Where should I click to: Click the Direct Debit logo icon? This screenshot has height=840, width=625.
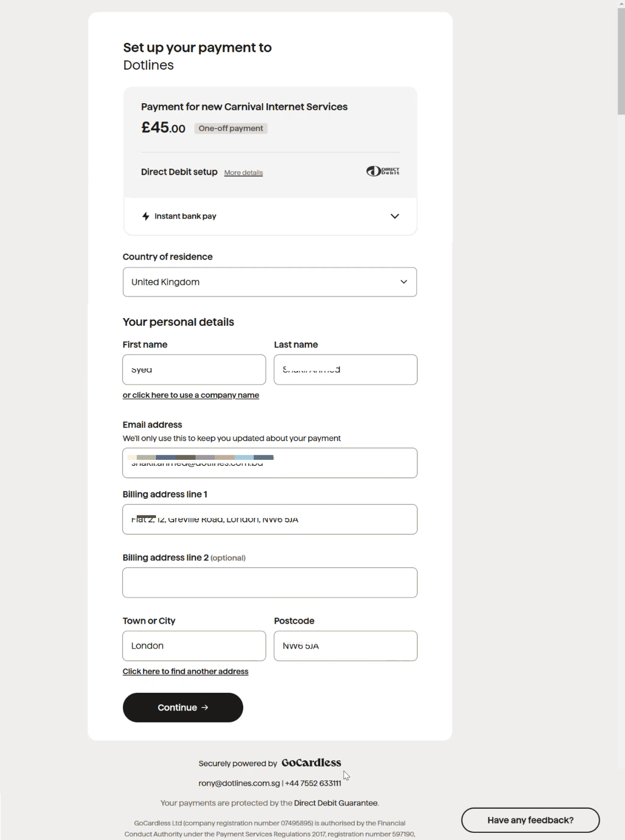pos(383,171)
